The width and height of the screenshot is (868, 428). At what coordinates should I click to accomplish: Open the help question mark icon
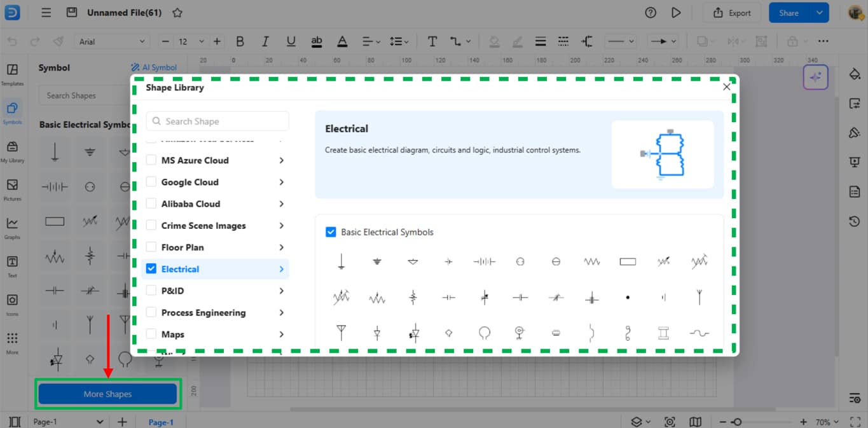pos(651,13)
